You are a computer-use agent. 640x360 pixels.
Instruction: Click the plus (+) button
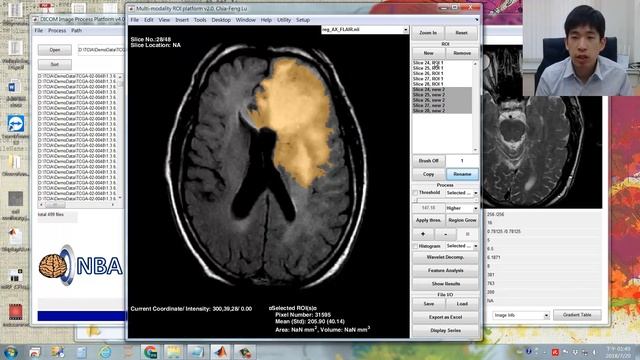click(422, 234)
